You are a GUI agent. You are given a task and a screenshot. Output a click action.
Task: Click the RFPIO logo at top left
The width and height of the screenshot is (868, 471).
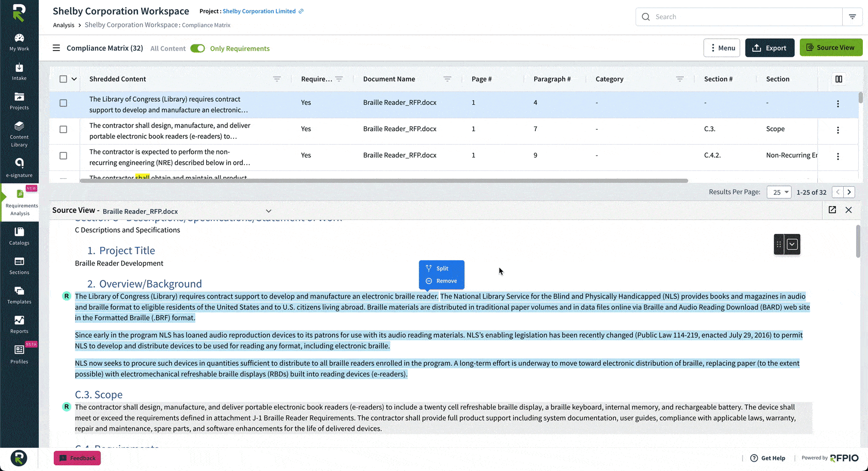coord(19,13)
